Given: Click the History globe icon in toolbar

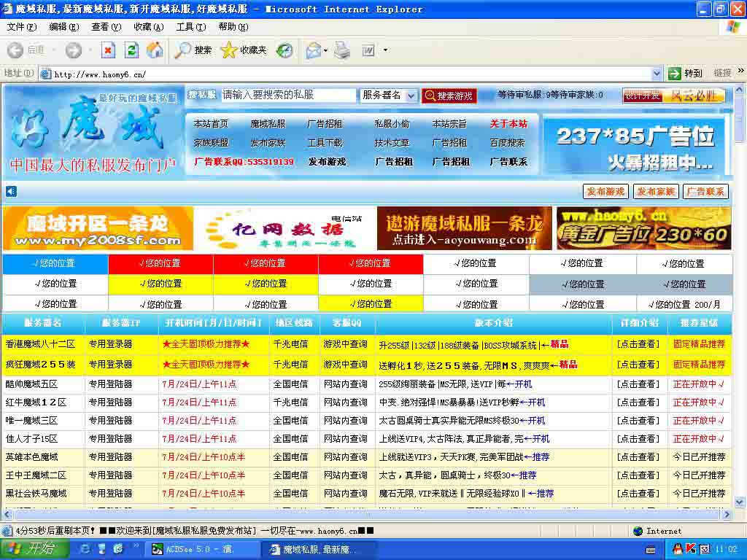Looking at the screenshot, I should click(x=285, y=51).
